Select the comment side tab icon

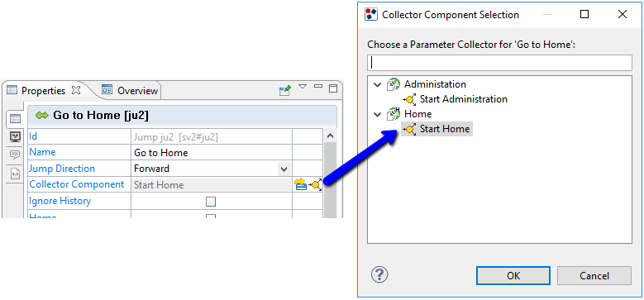pos(15,155)
